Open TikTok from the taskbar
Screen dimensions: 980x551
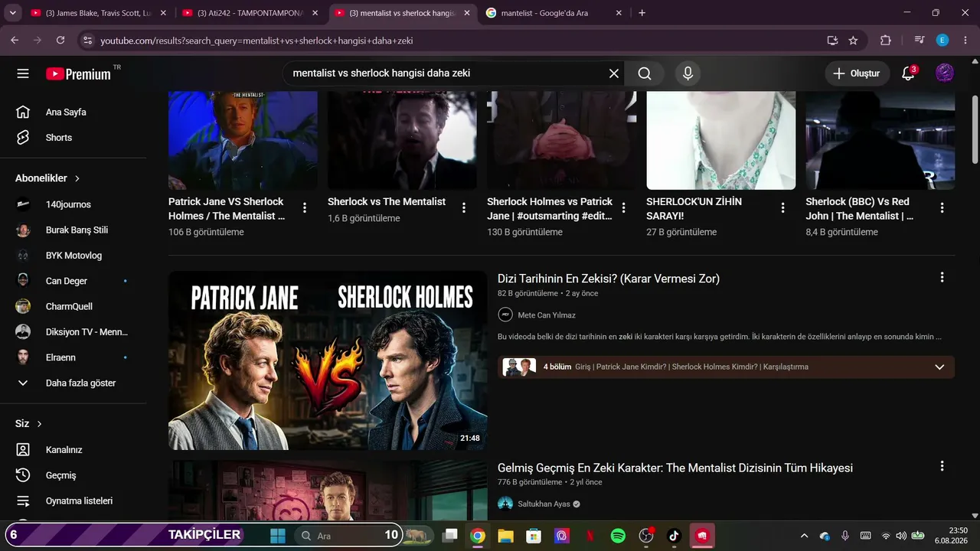tap(674, 536)
